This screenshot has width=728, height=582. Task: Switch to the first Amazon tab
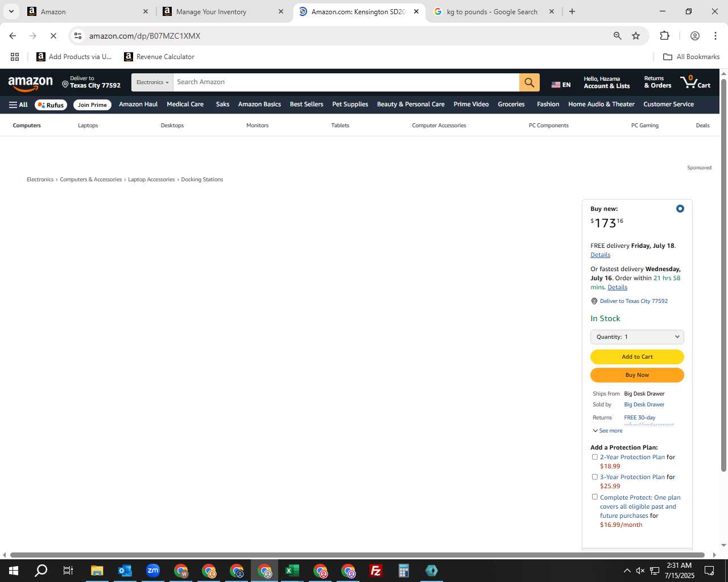pyautogui.click(x=88, y=11)
